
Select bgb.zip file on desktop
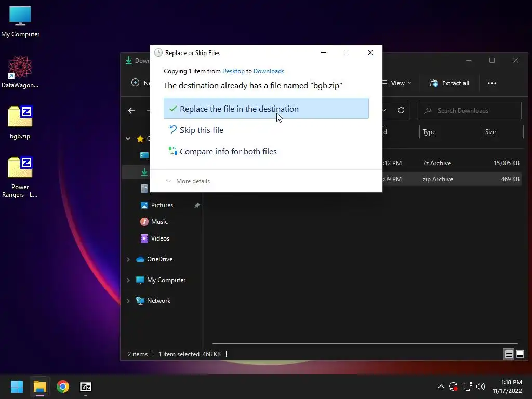pyautogui.click(x=20, y=123)
